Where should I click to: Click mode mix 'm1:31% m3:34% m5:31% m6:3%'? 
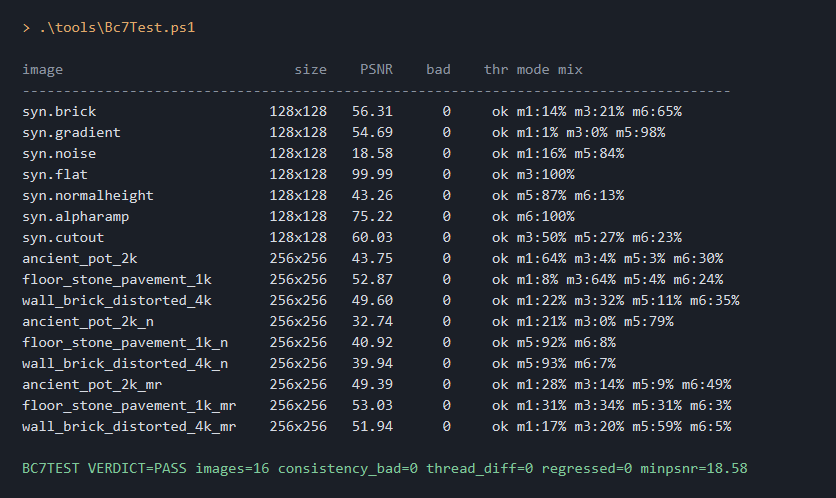624,406
